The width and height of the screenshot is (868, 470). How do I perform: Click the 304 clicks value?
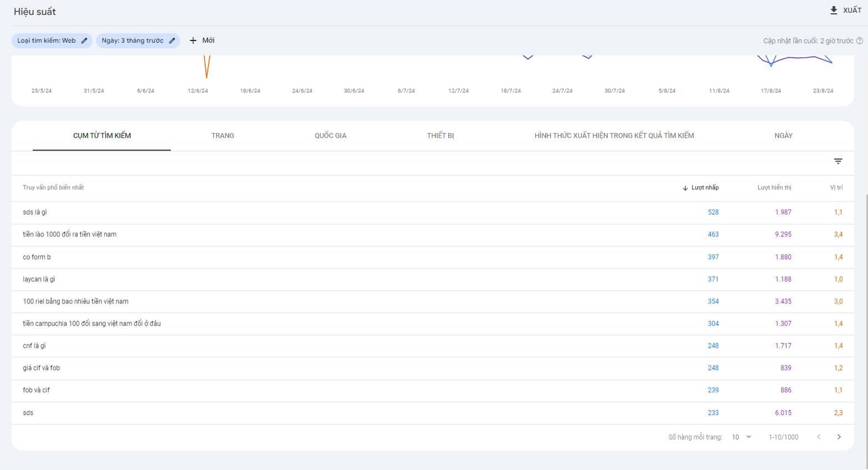(x=713, y=324)
